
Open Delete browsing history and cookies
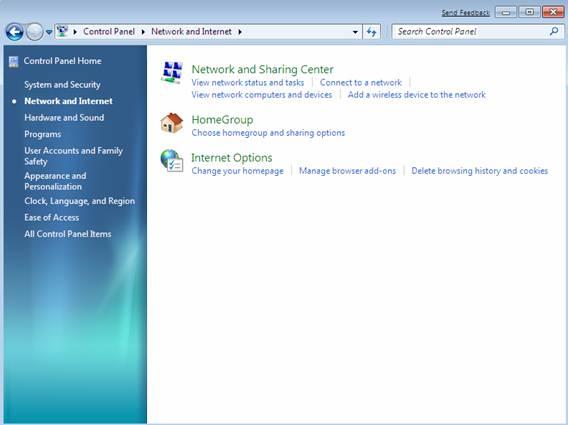tap(480, 171)
